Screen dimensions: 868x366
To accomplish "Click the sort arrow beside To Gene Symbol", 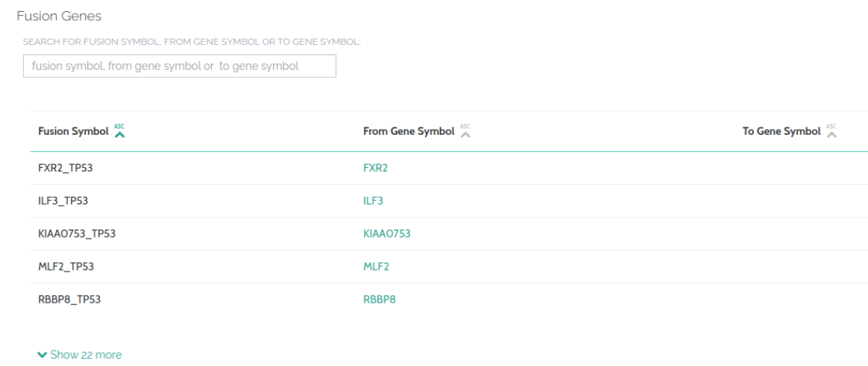I will [832, 132].
